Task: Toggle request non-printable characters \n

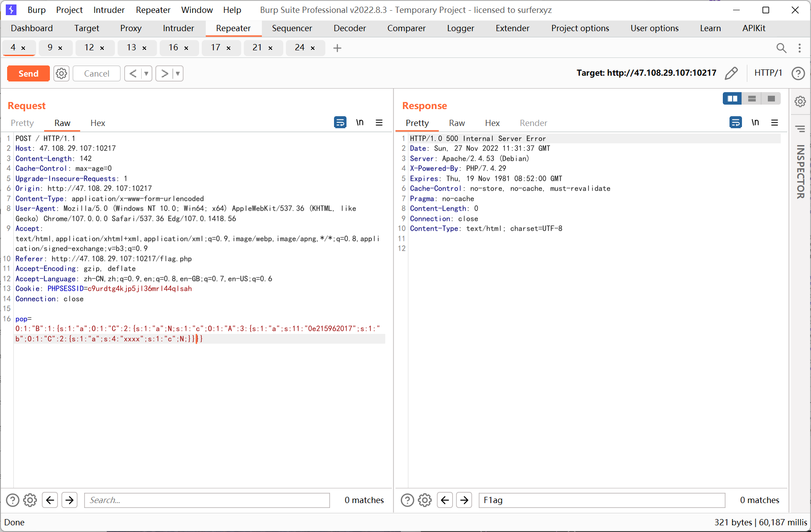Action: (x=360, y=122)
